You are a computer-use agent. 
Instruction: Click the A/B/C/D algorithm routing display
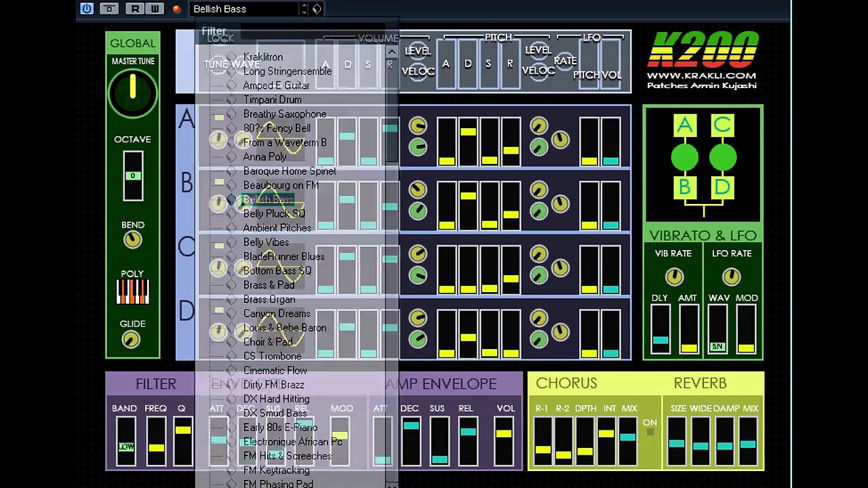[703, 164]
